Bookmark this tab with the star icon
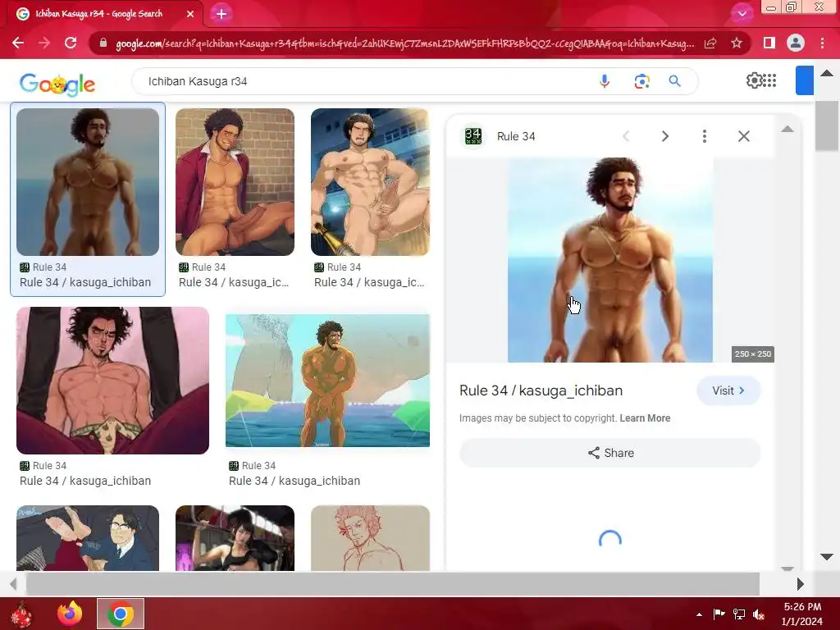 pyautogui.click(x=737, y=43)
